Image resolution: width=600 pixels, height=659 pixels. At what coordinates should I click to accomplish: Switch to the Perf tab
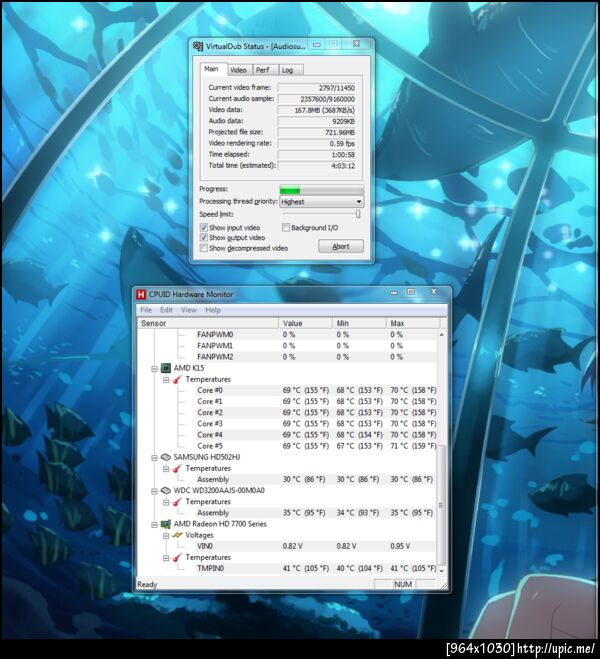(264, 70)
